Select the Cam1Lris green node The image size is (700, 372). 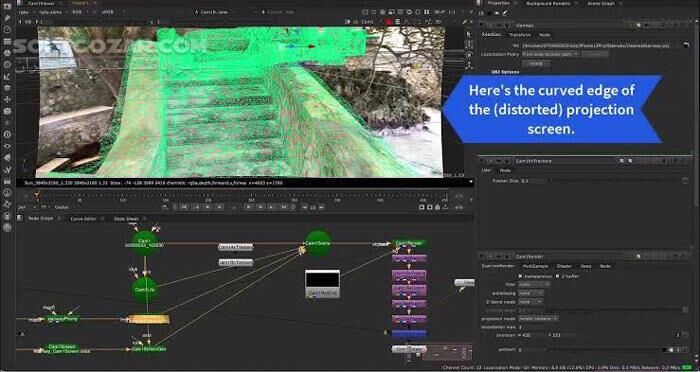pos(145,289)
